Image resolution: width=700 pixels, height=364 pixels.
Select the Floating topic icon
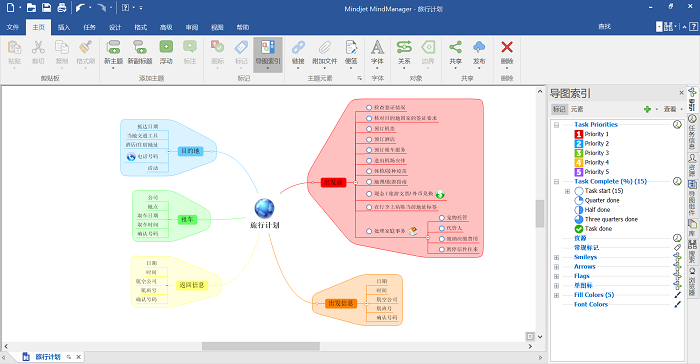pyautogui.click(x=166, y=47)
